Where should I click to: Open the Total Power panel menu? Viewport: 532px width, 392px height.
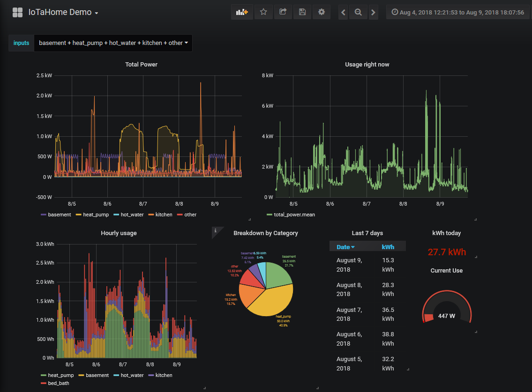[141, 64]
